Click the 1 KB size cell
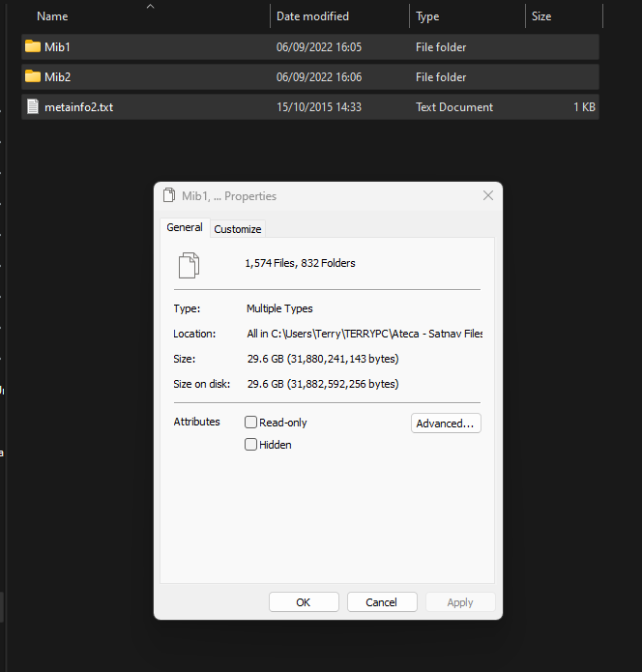Screen dimensions: 642x672 pos(585,106)
